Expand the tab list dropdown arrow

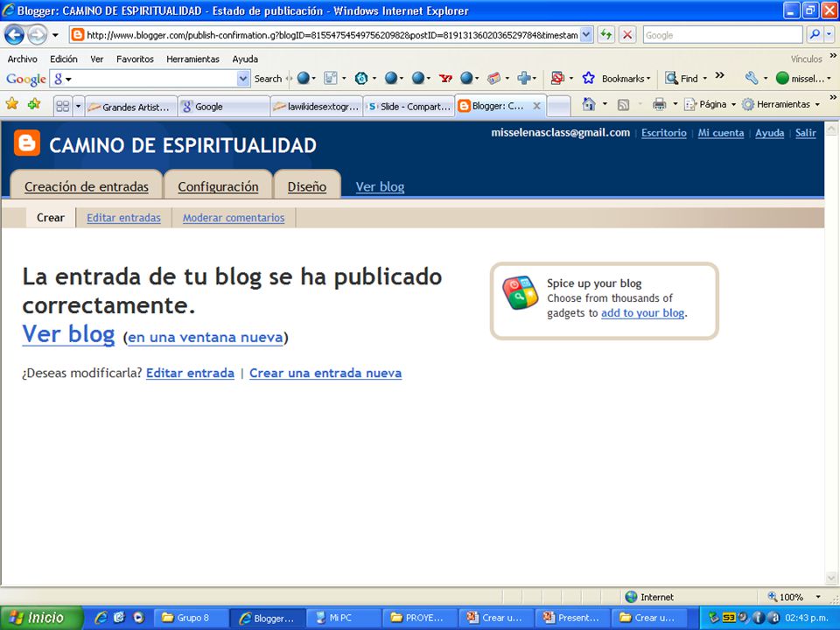[78, 106]
